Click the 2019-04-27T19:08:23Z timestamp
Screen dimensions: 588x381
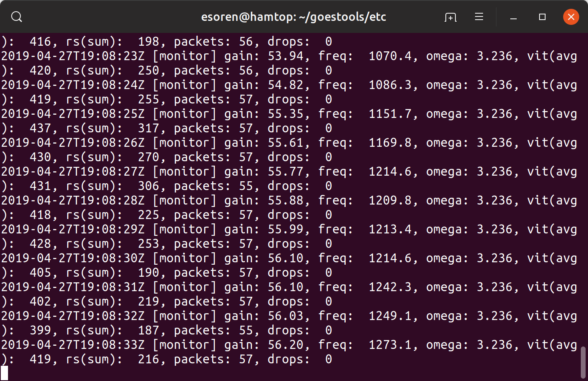click(73, 56)
